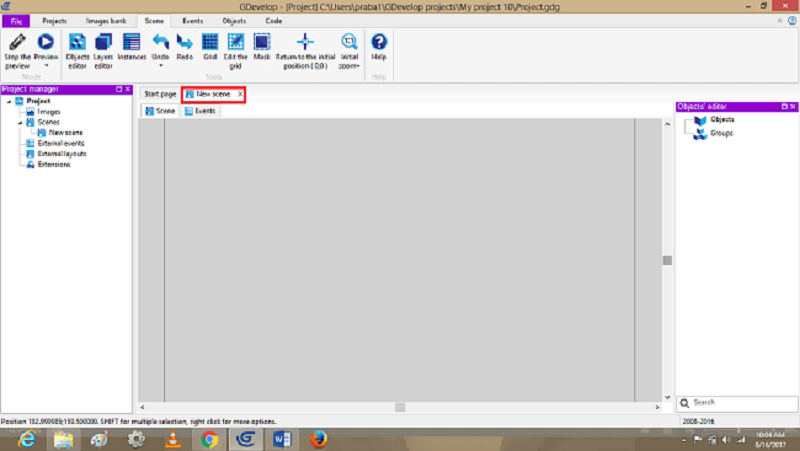800x451 pixels.
Task: Click the scene scroll up arrow
Action: (667, 124)
